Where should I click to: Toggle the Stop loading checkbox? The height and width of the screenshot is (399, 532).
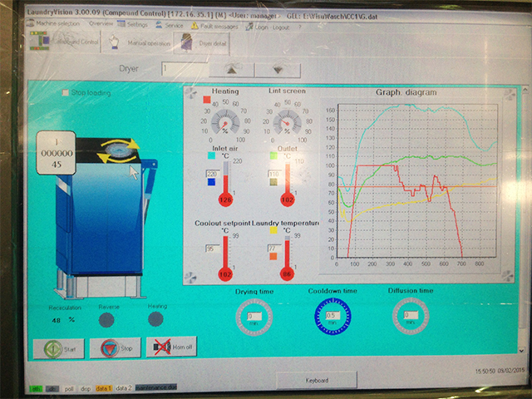[65, 92]
